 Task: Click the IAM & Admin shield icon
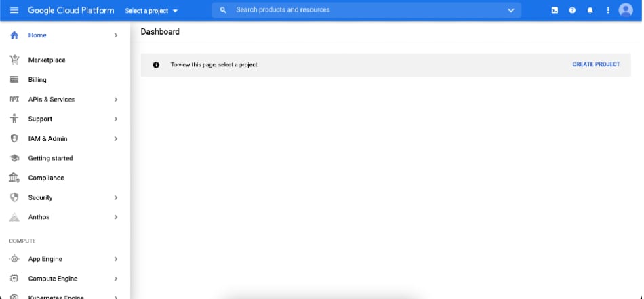(14, 138)
